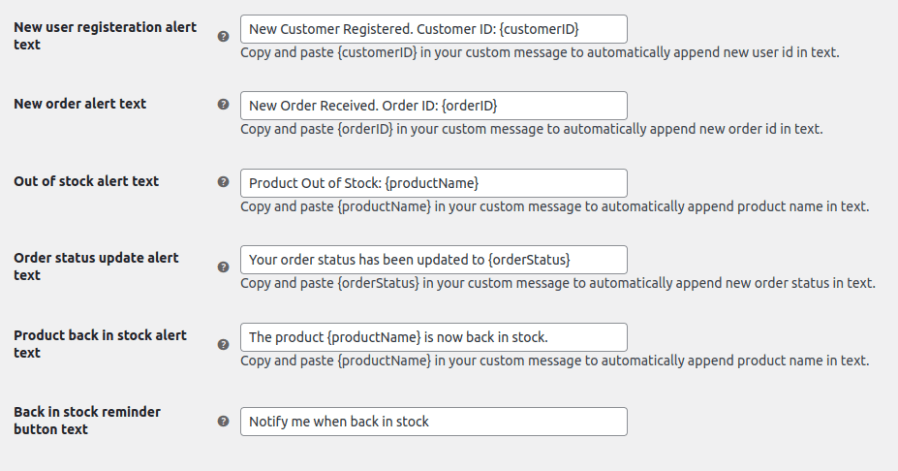The height and width of the screenshot is (471, 898).
Task: Click the 'Out of stock alert text' label
Action: tap(87, 181)
